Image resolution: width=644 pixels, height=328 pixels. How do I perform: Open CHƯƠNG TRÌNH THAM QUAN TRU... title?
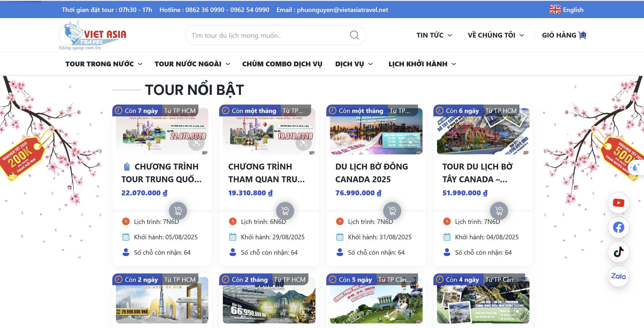[267, 173]
